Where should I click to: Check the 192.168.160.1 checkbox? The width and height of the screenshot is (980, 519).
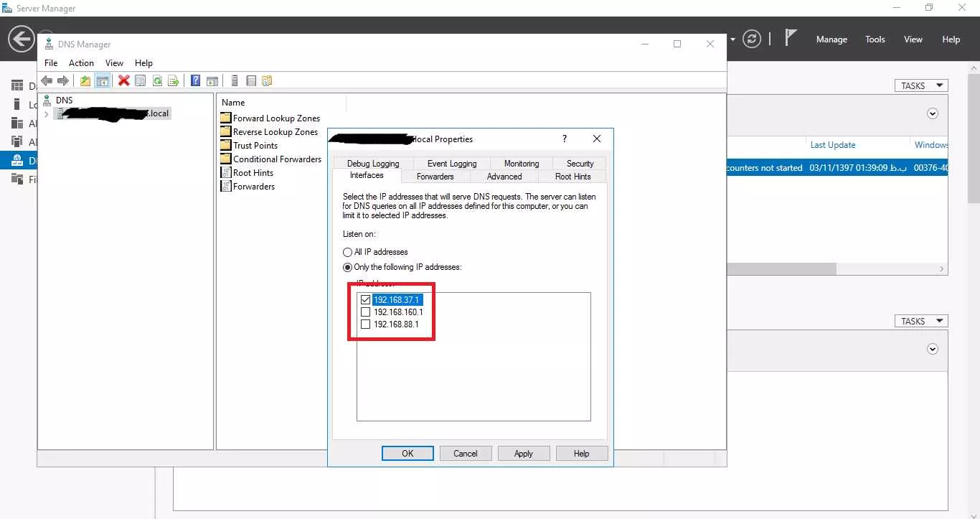point(365,312)
